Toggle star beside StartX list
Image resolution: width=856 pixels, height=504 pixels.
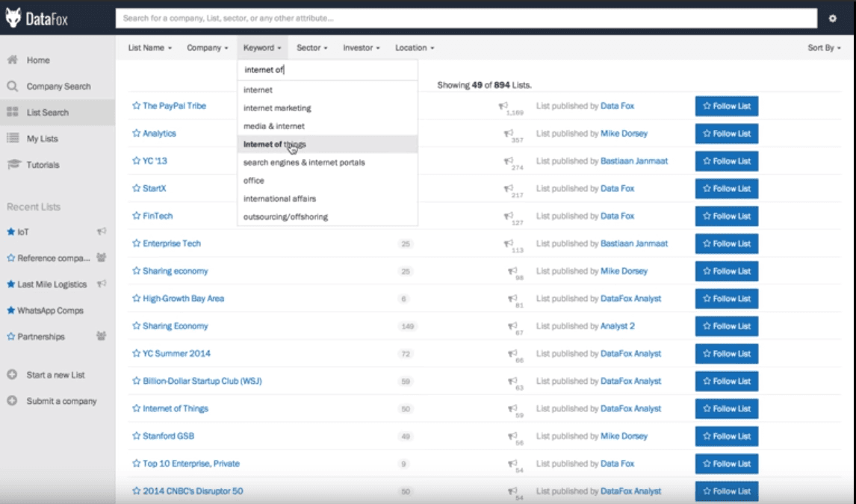click(137, 187)
